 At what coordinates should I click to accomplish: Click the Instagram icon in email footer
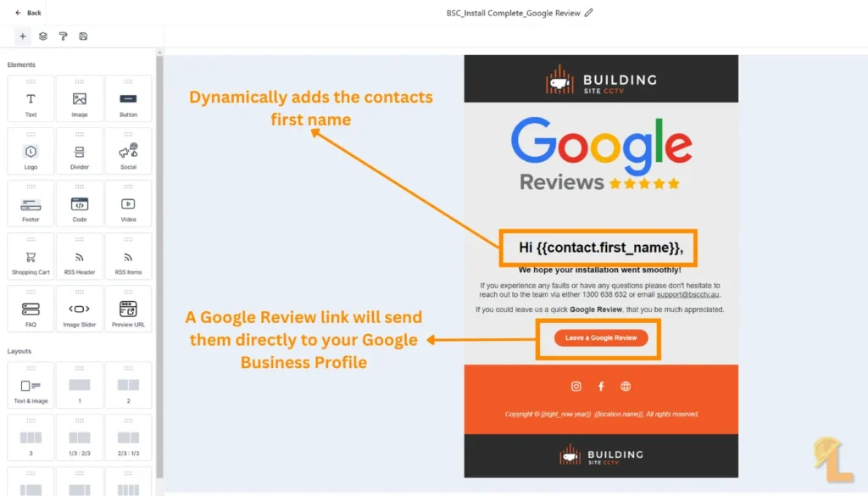point(576,387)
